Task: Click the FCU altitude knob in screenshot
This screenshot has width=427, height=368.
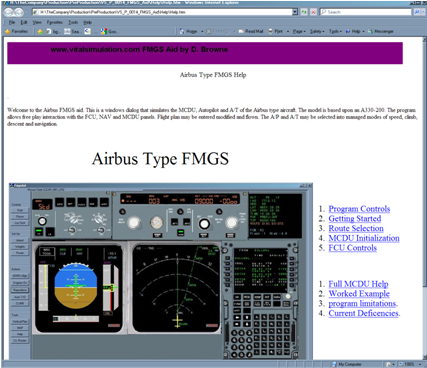Action: tap(204, 224)
